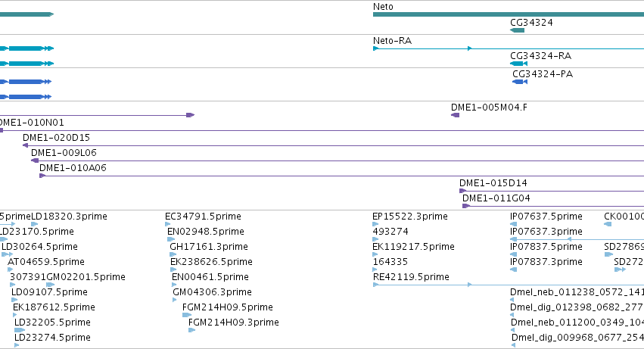The height and width of the screenshot is (349, 644).
Task: Click the DME1-010A06 clone span line
Action: 342,176
